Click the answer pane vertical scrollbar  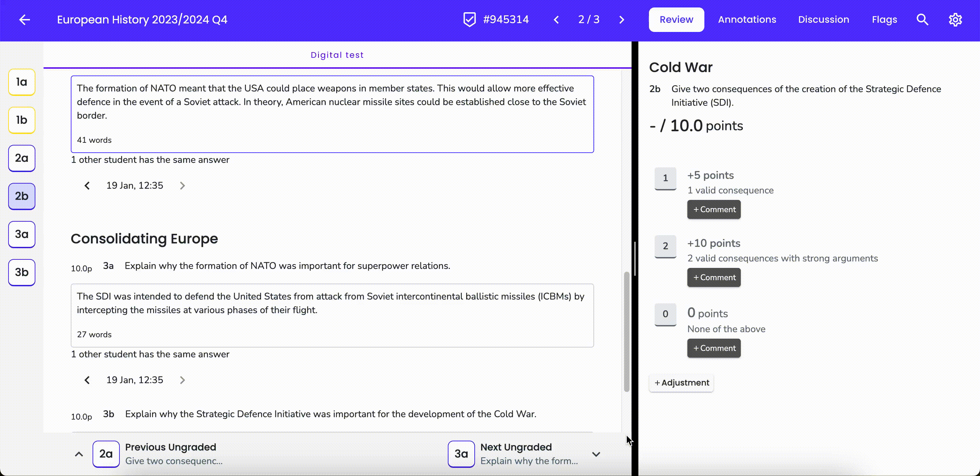(626, 331)
